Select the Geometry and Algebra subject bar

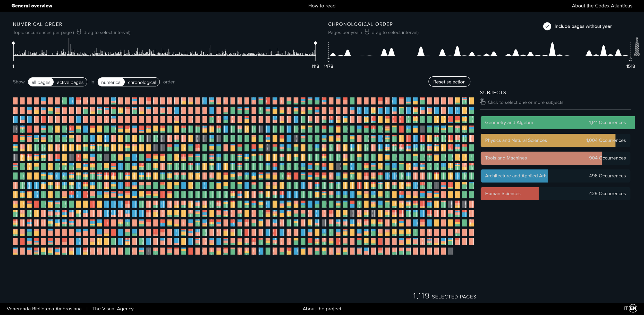557,123
